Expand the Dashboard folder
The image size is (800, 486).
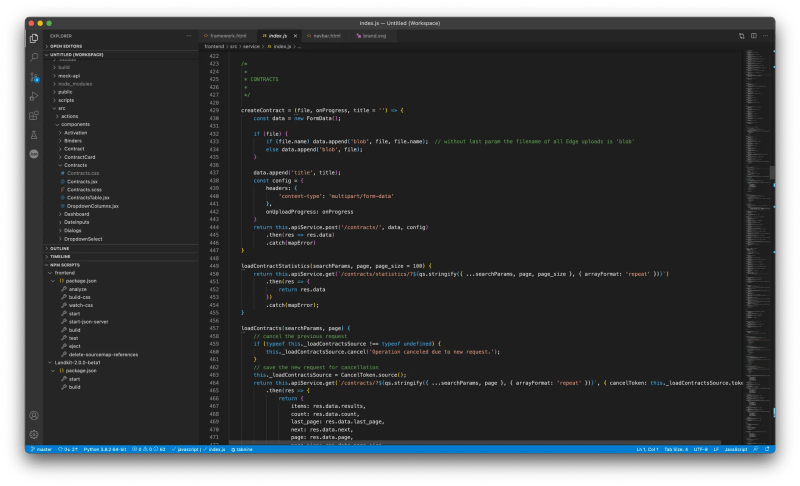77,214
